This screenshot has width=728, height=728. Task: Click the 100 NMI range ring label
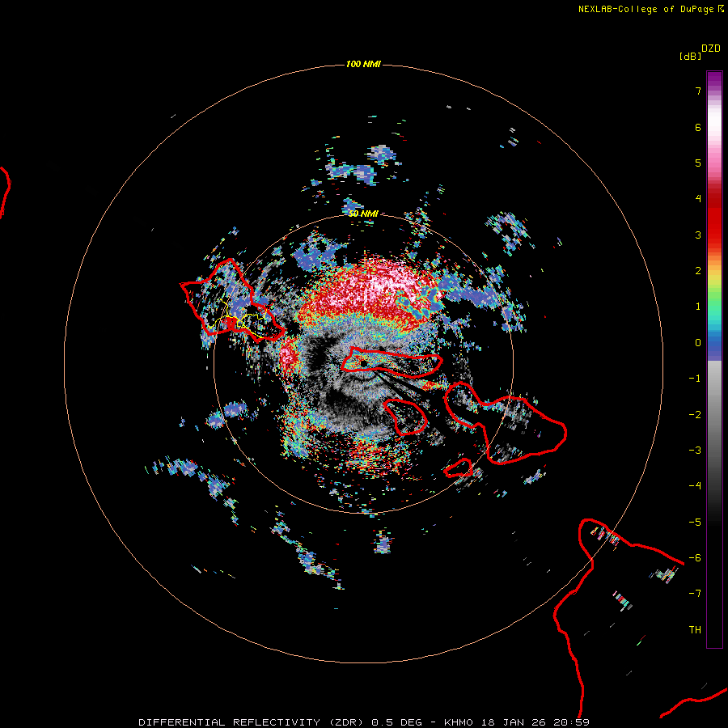363,64
